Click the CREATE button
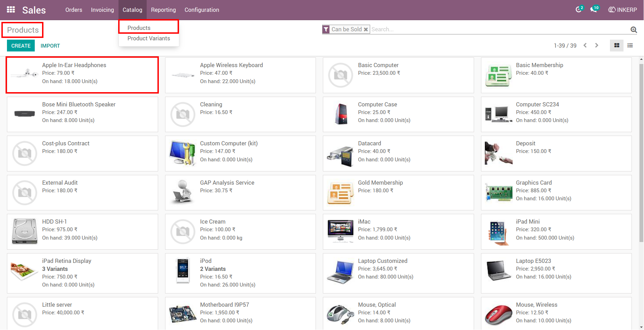This screenshot has height=330, width=644. coord(21,46)
